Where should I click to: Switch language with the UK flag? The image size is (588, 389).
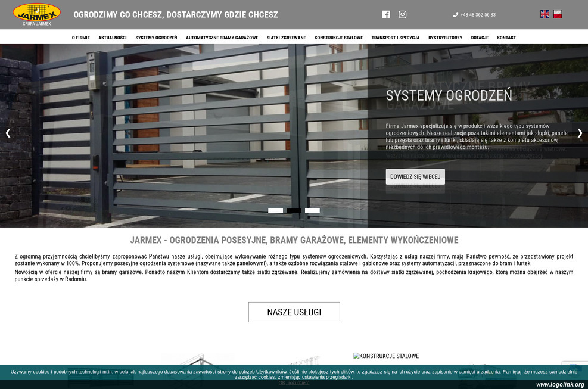545,14
